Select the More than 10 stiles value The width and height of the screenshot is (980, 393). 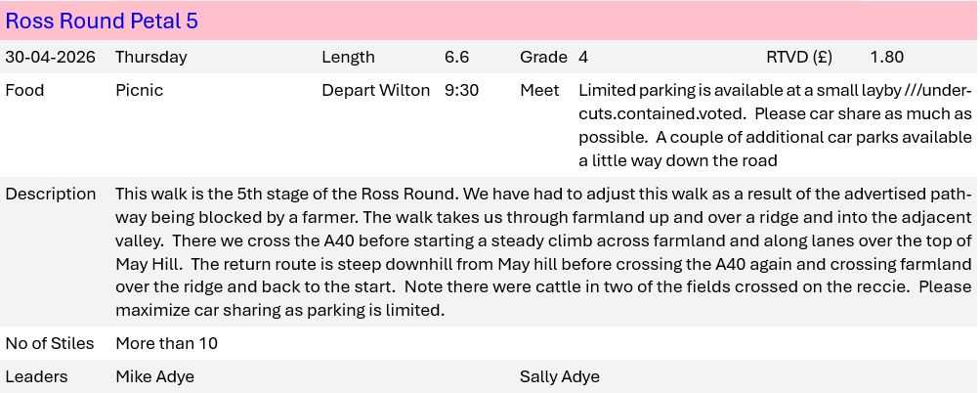[166, 343]
